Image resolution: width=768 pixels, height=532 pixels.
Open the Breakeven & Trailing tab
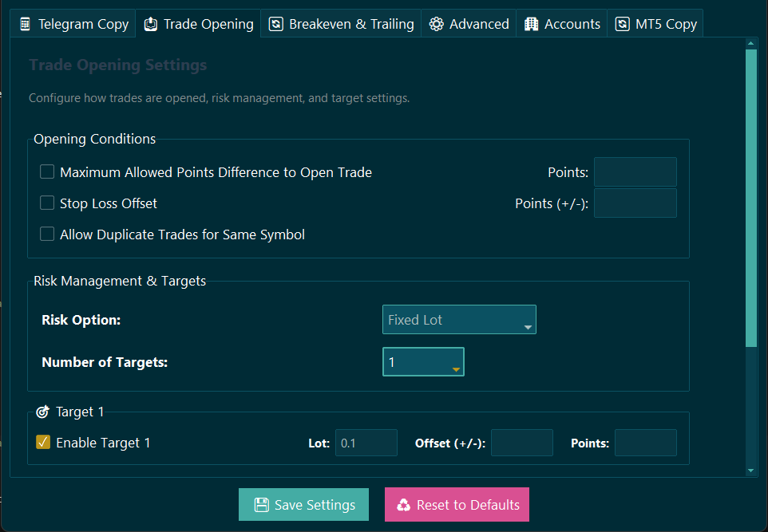coord(341,24)
